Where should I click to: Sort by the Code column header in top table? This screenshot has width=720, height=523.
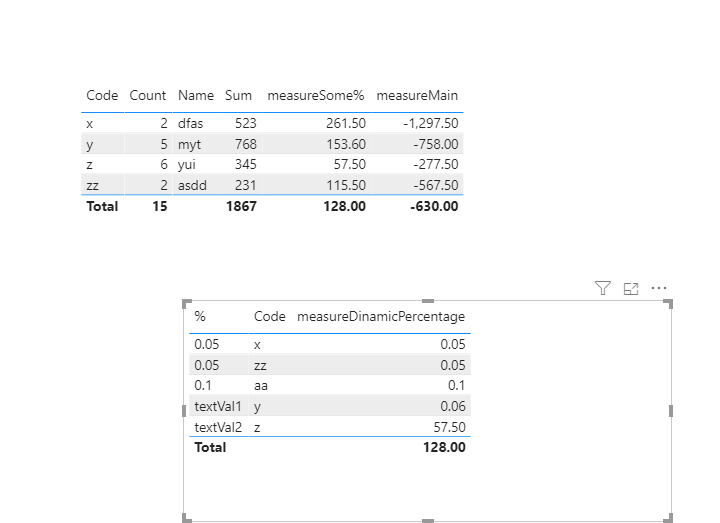102,96
